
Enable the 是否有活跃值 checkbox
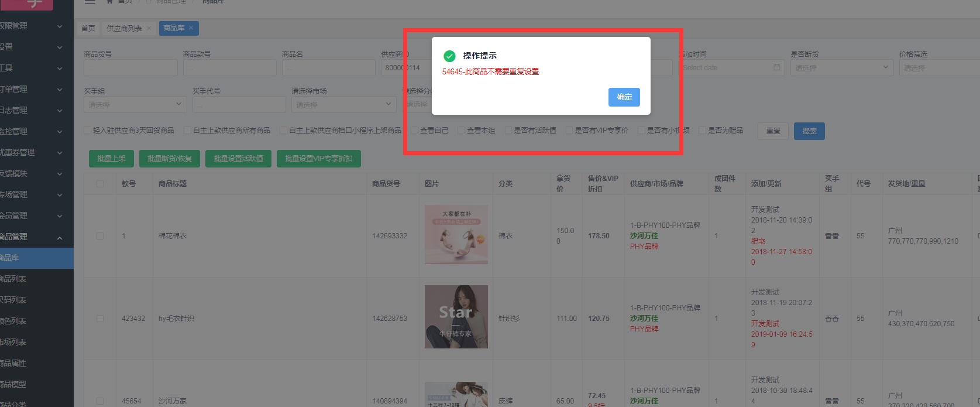508,131
